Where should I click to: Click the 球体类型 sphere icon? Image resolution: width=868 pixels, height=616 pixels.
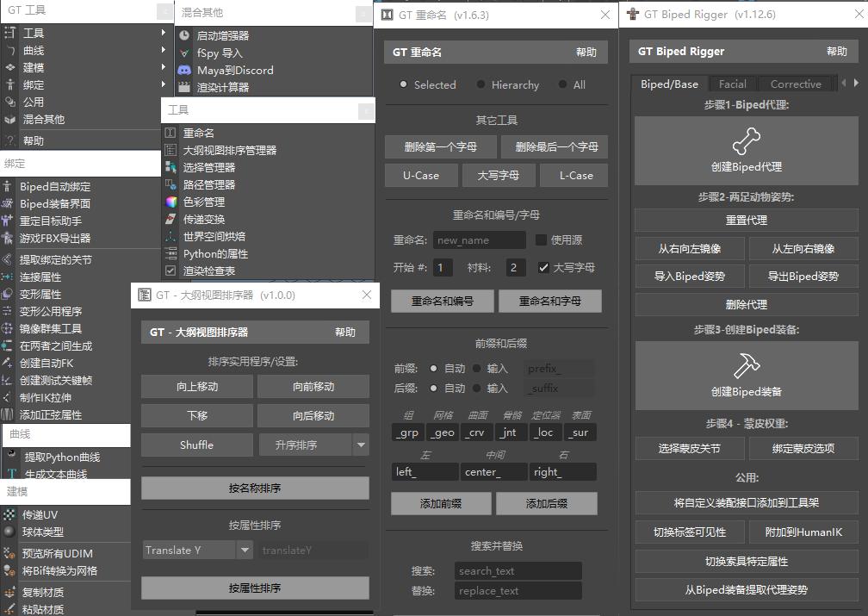click(9, 532)
